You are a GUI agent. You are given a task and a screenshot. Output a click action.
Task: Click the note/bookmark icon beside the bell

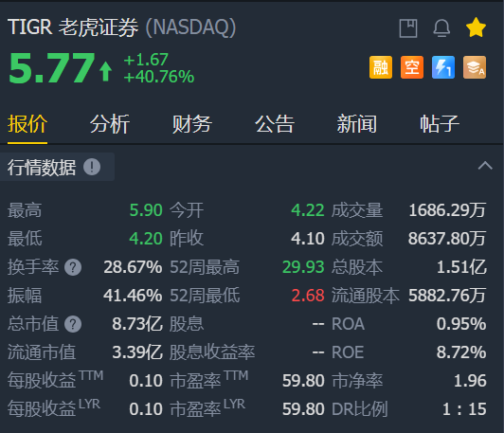[408, 28]
